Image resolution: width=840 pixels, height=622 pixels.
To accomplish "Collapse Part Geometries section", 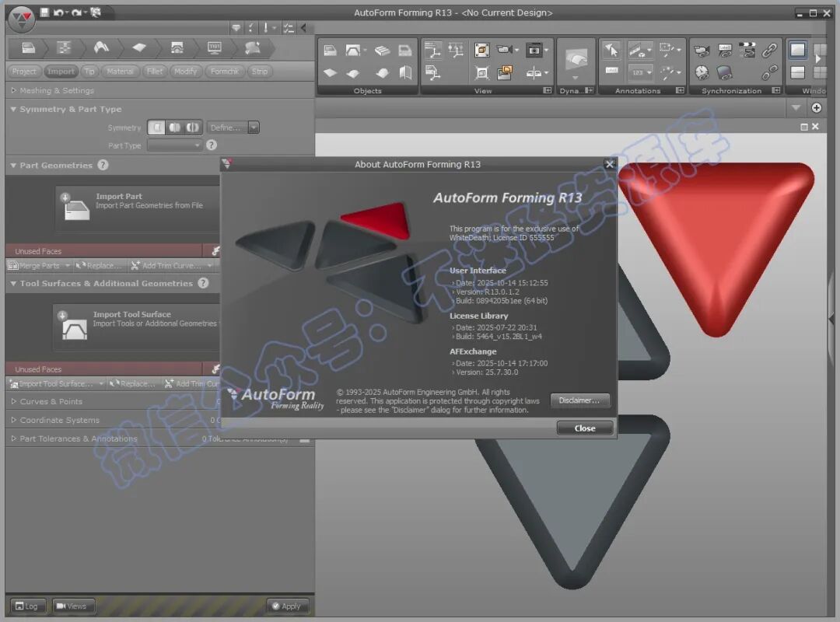I will click(x=13, y=165).
